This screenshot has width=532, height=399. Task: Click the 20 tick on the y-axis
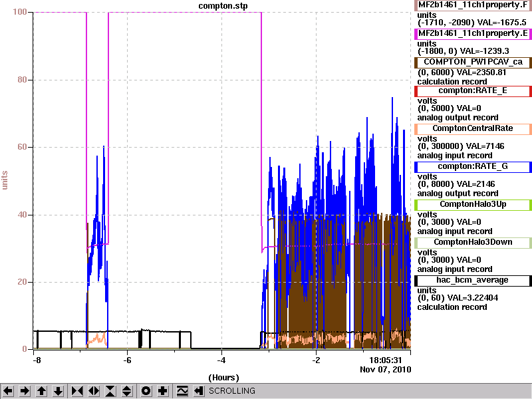coord(22,282)
